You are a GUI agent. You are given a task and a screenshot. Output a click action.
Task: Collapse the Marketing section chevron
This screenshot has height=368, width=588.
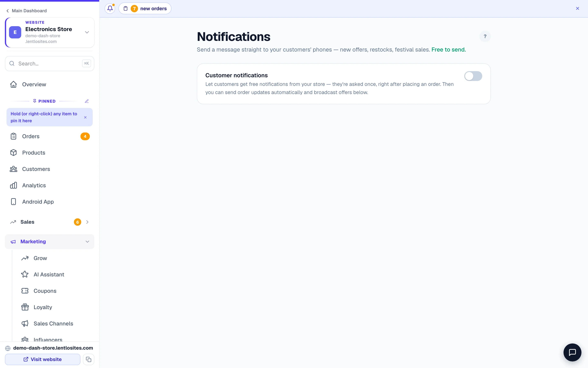point(87,241)
